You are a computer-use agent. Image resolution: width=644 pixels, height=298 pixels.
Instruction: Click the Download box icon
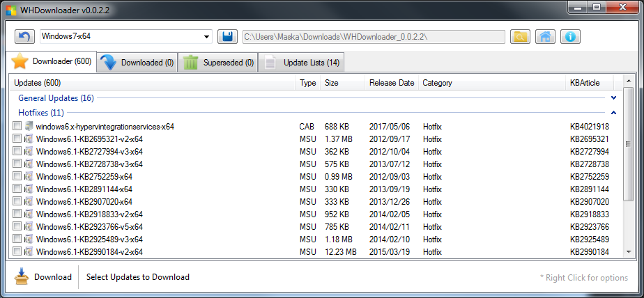pyautogui.click(x=22, y=276)
